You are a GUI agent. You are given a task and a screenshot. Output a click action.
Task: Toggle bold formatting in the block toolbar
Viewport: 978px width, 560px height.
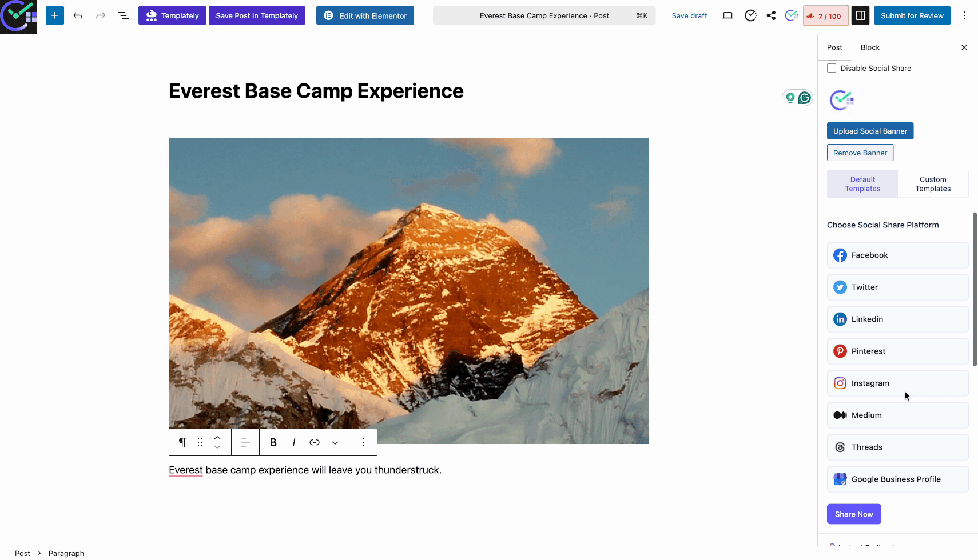click(x=273, y=442)
